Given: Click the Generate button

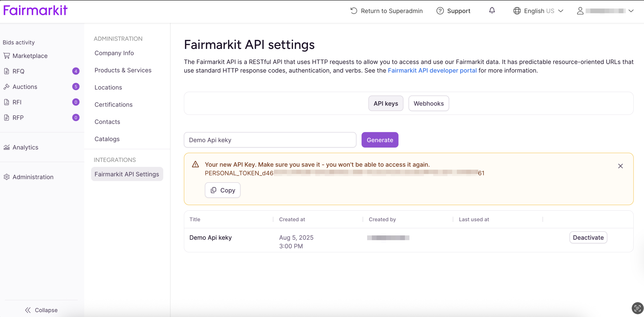Looking at the screenshot, I should click(380, 140).
